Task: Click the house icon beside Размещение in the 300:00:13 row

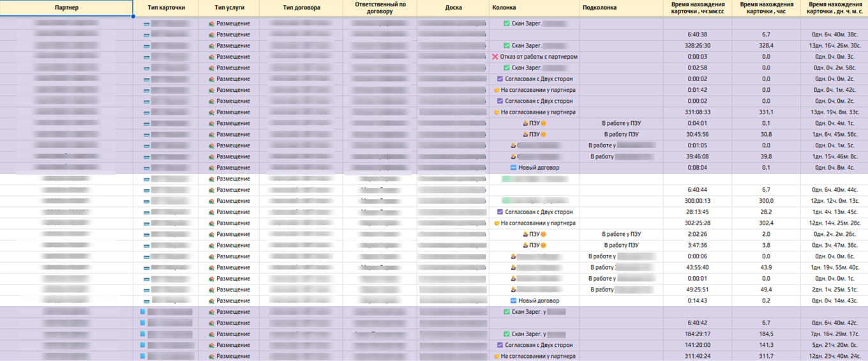Action: click(x=212, y=201)
